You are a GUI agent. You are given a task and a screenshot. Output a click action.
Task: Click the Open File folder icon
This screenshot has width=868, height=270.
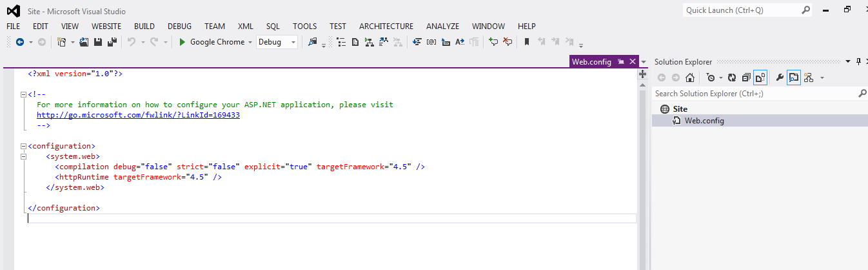click(x=84, y=42)
